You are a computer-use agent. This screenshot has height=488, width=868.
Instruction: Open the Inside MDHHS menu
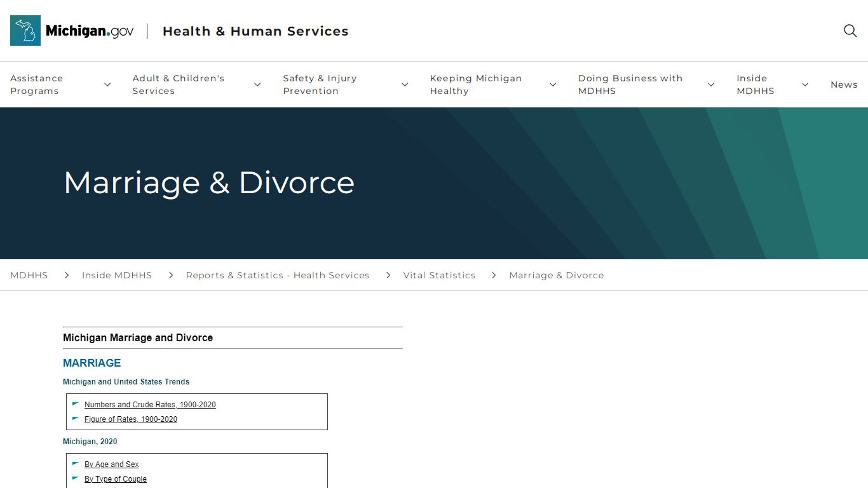coord(756,85)
